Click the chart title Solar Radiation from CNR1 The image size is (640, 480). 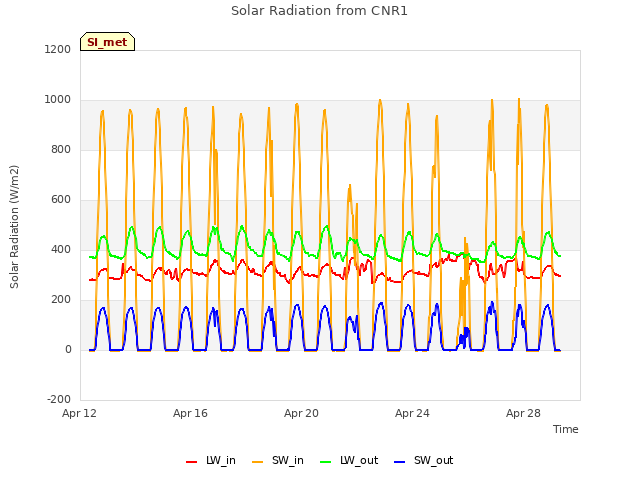pyautogui.click(x=319, y=11)
